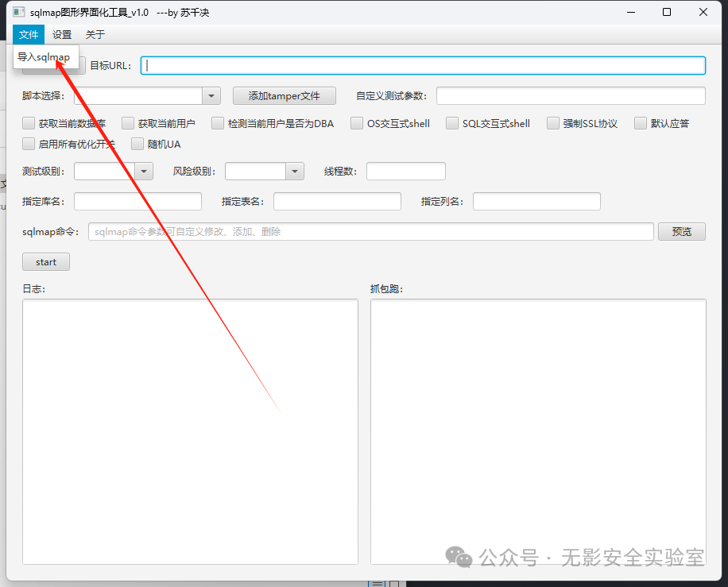The width and height of the screenshot is (728, 587).
Task: Focus the 自定义测试参数 text field
Action: (x=571, y=96)
